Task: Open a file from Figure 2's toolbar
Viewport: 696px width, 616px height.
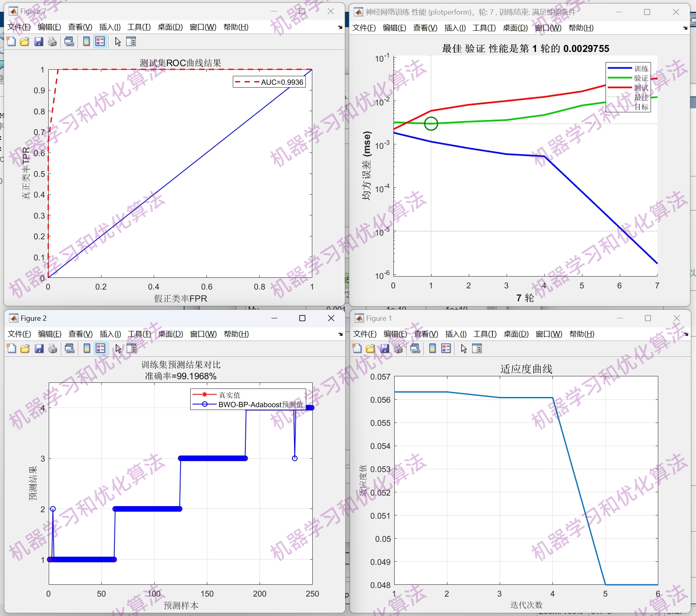Action: pyautogui.click(x=24, y=349)
